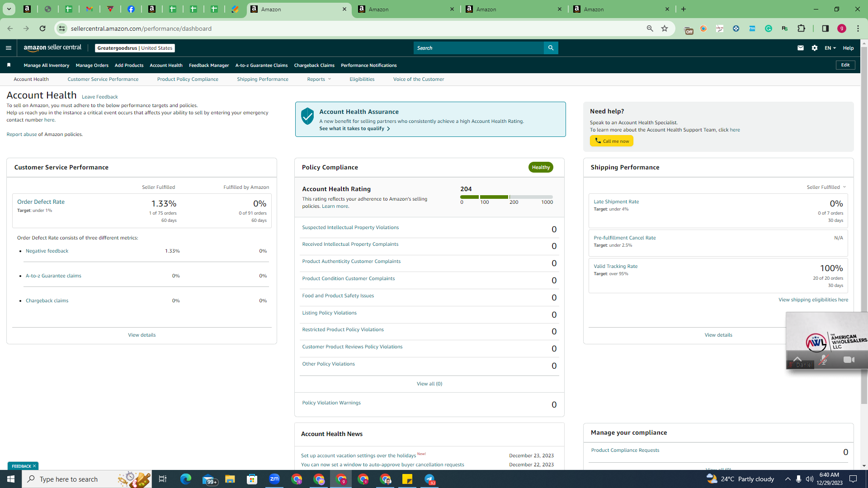The width and height of the screenshot is (868, 488).
Task: Open the Valid Tracking Rate link
Action: 615,267
